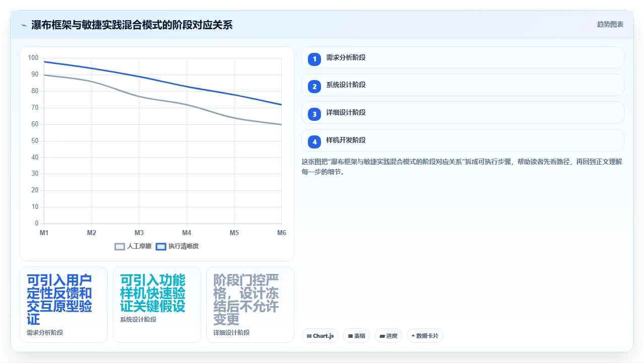Click the chart title 瀑布框架与敏捷实践混合模式的阶段对应关系
This screenshot has height=363, width=644.
coord(132,25)
